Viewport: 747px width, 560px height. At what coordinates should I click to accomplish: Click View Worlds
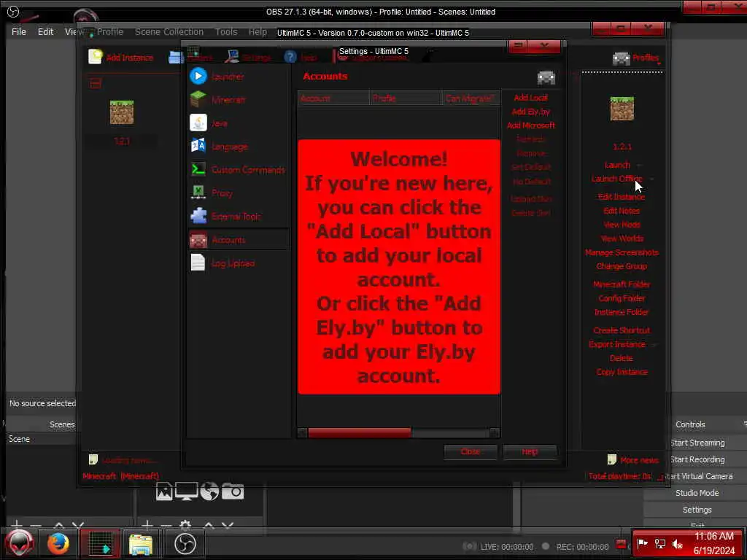622,238
